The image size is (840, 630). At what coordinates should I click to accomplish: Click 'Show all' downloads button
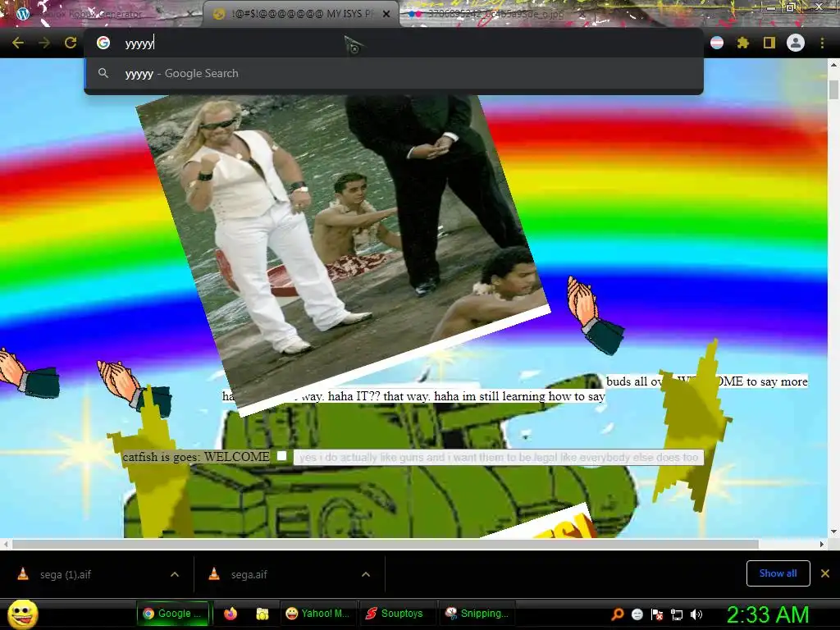pyautogui.click(x=778, y=573)
